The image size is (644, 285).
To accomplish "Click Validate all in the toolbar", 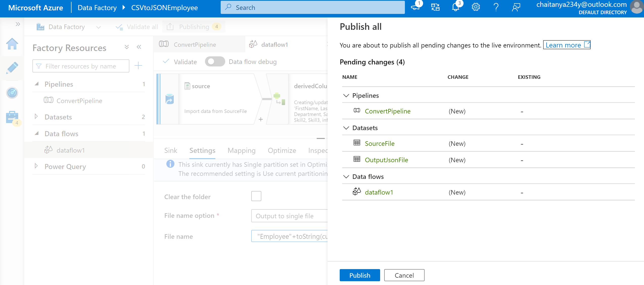I will coord(137,27).
